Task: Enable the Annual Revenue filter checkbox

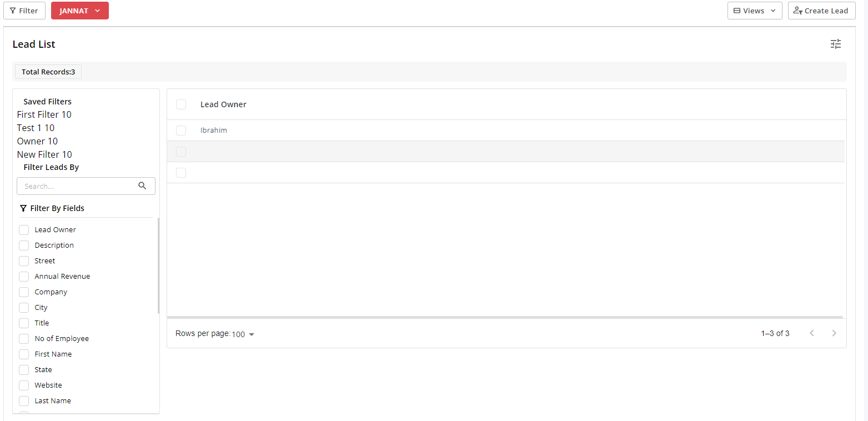Action: pyautogui.click(x=24, y=277)
